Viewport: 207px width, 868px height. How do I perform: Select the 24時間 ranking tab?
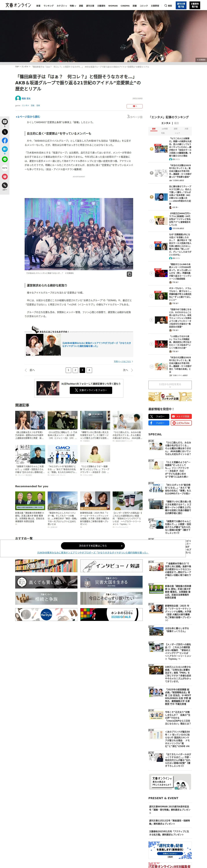(165, 129)
